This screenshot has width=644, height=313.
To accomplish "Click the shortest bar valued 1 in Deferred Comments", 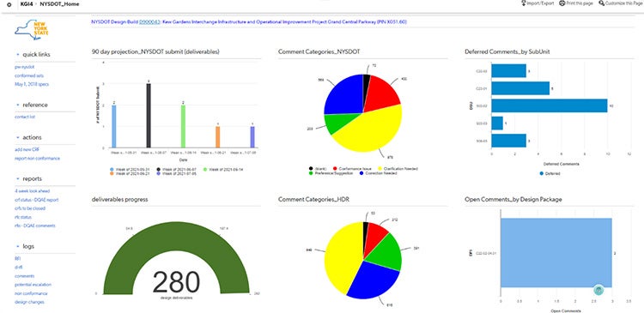I will coord(497,123).
